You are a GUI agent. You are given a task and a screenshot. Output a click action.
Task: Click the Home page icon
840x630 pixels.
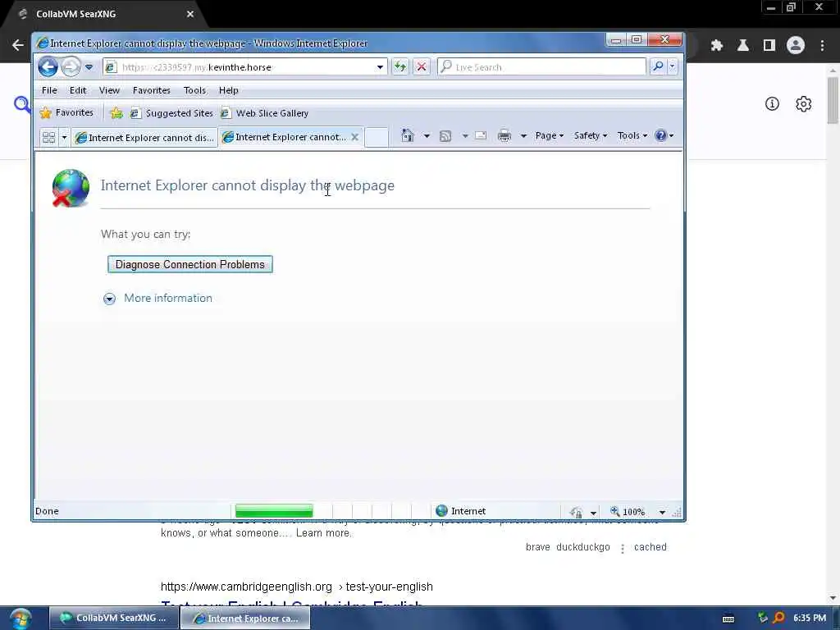pos(408,135)
